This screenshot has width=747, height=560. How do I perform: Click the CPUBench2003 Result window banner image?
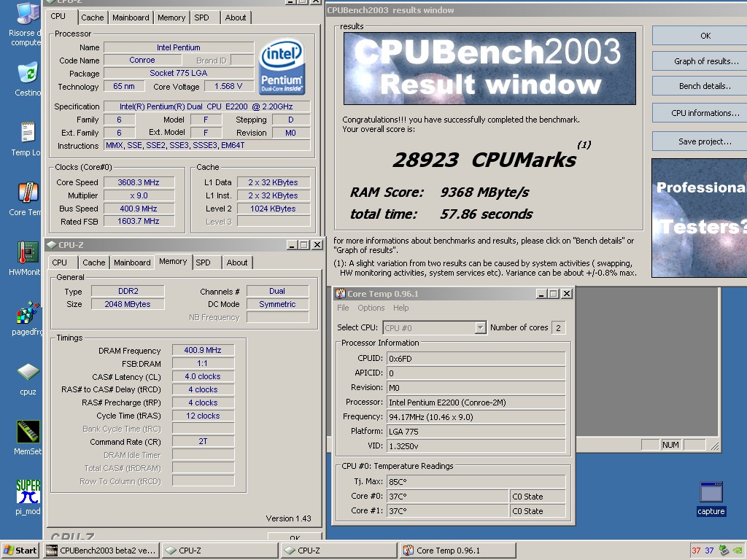[x=489, y=69]
